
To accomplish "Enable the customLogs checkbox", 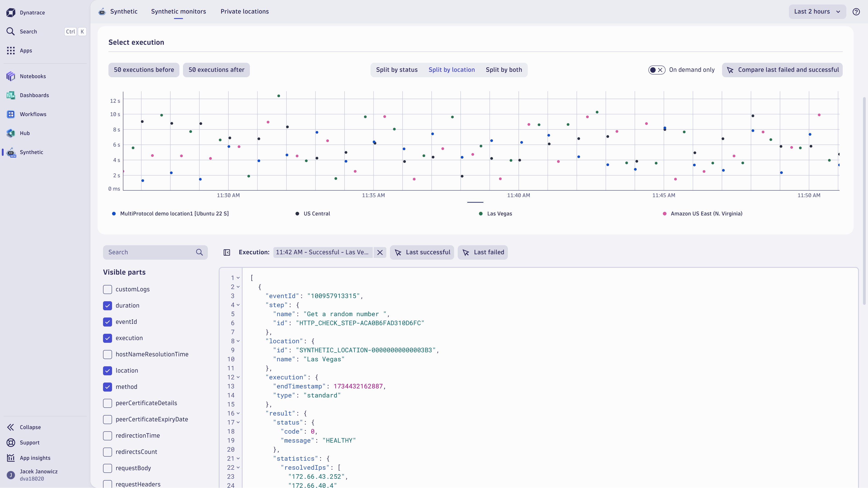I will (107, 289).
